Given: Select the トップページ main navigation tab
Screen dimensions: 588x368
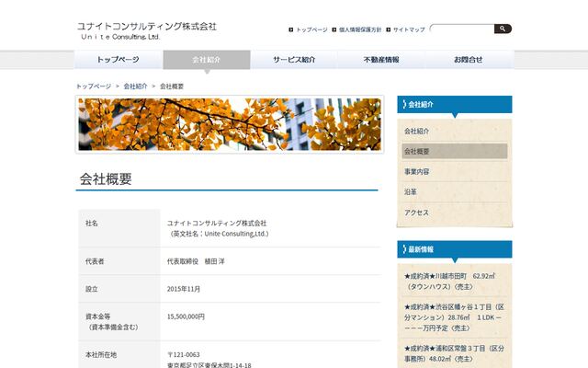Looking at the screenshot, I should pos(119,60).
